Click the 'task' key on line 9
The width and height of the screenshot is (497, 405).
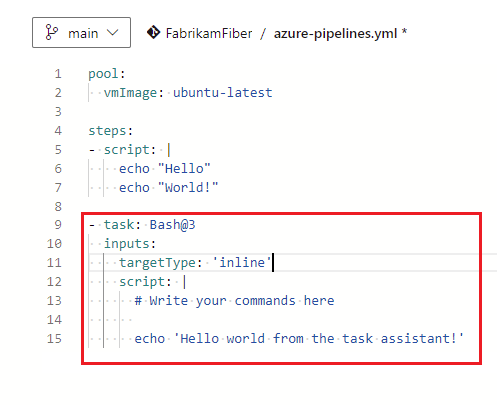pyautogui.click(x=119, y=225)
